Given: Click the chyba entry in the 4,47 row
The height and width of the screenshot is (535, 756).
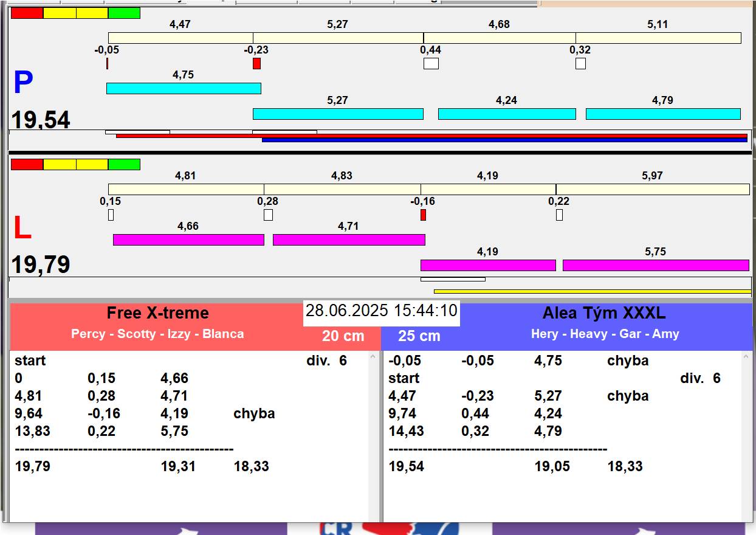Looking at the screenshot, I should 628,396.
